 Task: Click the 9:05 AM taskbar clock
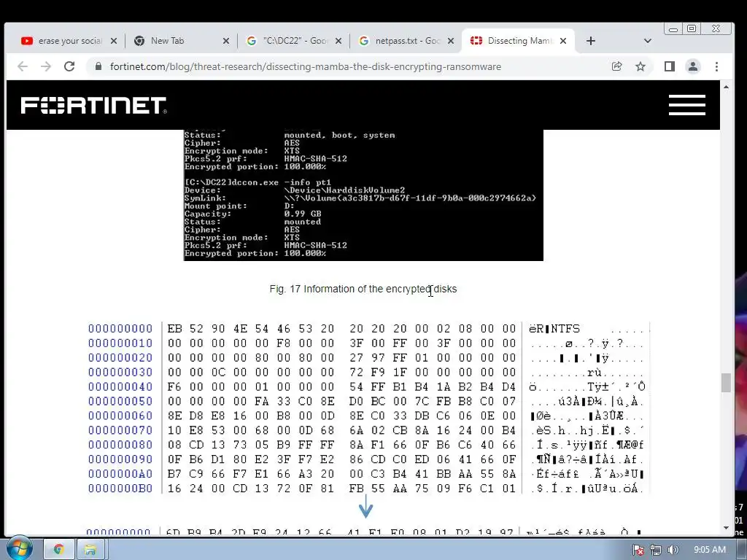[710, 550]
